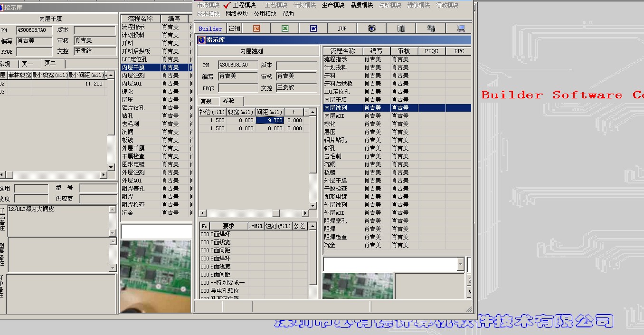Open the 网络模块 menu
The width and height of the screenshot is (644, 335).
pyautogui.click(x=237, y=14)
